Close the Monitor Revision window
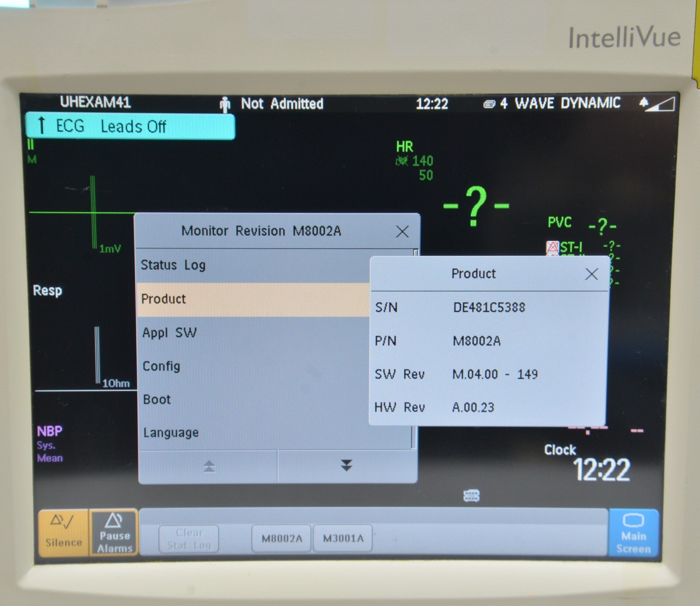 point(402,232)
